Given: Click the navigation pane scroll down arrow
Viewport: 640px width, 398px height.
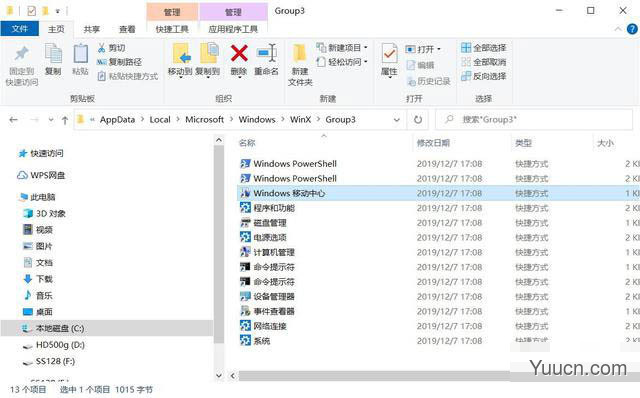Looking at the screenshot, I should pos(219,375).
